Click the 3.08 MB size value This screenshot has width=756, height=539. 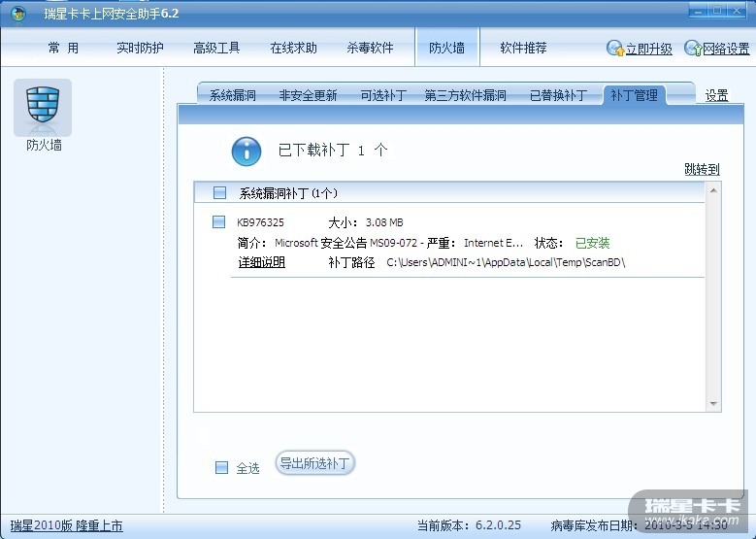384,222
